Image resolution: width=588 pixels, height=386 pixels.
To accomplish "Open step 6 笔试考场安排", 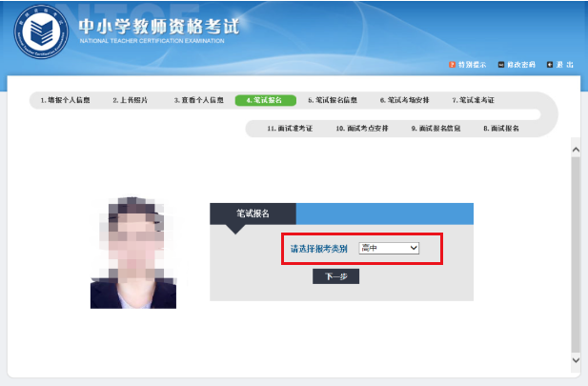I will click(404, 100).
